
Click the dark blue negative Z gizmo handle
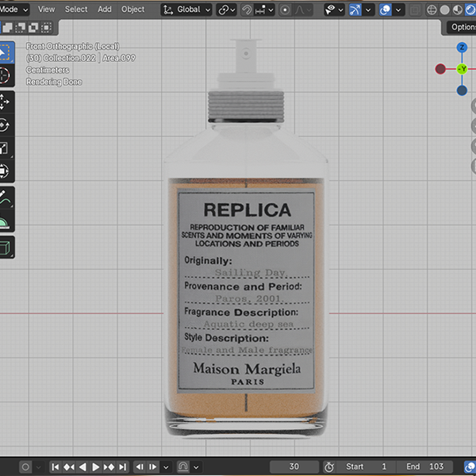462,90
